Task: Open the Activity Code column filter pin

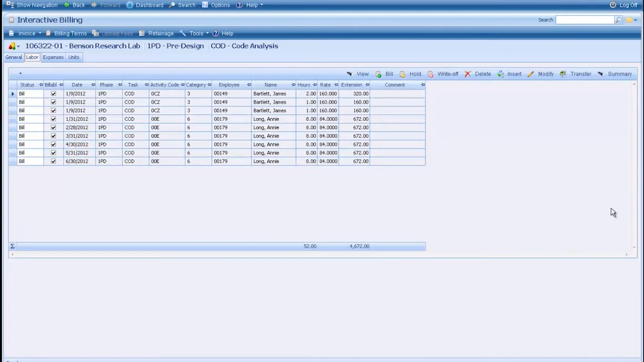Action: click(183, 85)
